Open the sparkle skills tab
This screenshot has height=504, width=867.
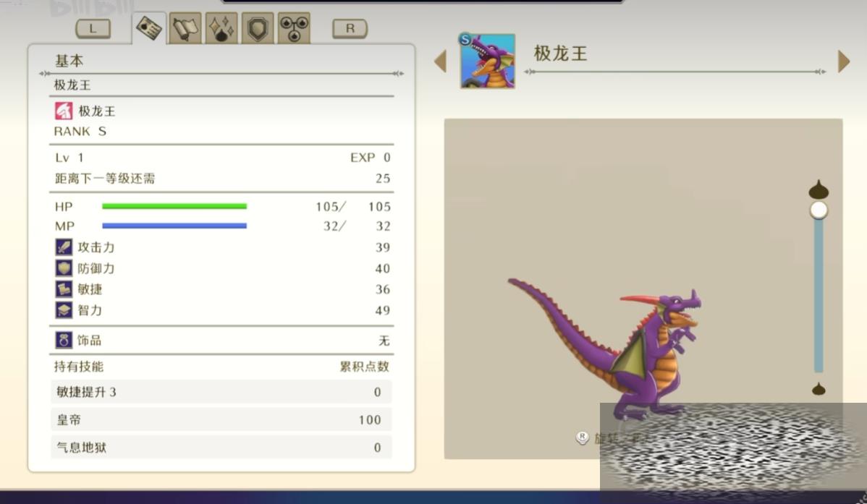[221, 27]
